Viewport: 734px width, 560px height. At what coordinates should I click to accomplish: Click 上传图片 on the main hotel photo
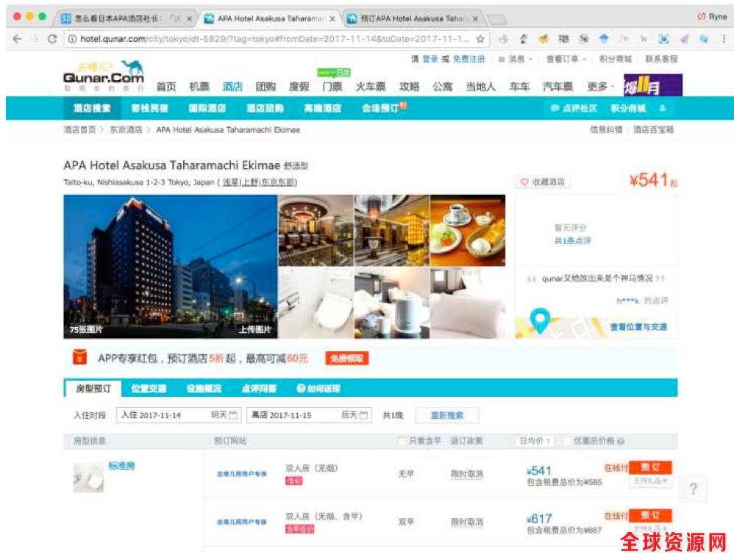tap(255, 329)
